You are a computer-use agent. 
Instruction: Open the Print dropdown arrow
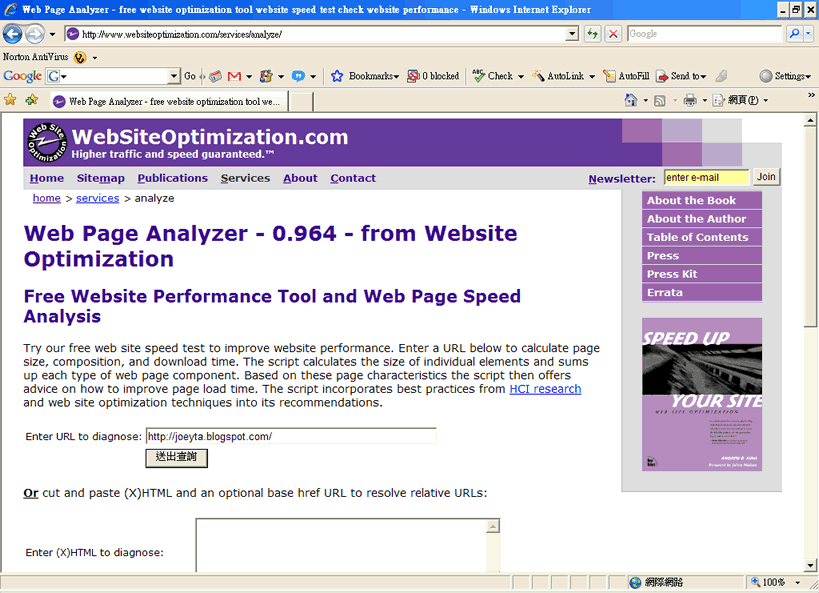click(705, 100)
